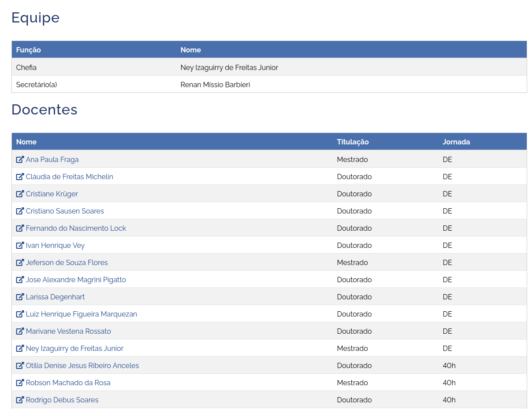Click the external link icon for Ivan Henrique Vey
The height and width of the screenshot is (409, 532).
click(20, 245)
